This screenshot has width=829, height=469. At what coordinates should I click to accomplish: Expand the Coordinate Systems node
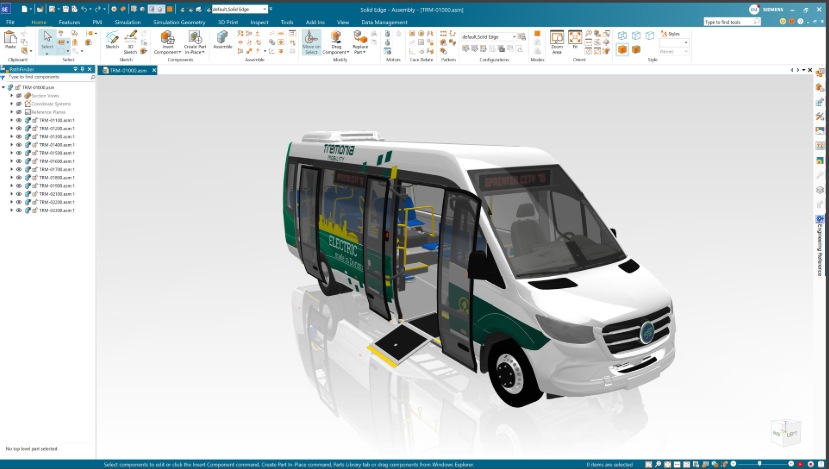pyautogui.click(x=12, y=104)
